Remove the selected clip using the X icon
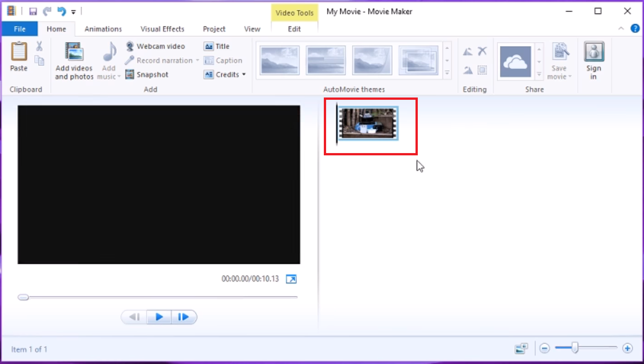Screen dimensions: 644x364 (482, 51)
